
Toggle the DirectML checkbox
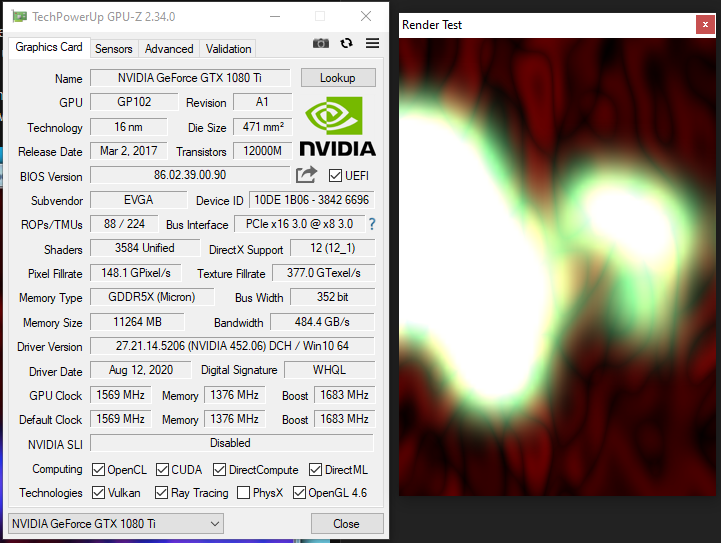315,469
